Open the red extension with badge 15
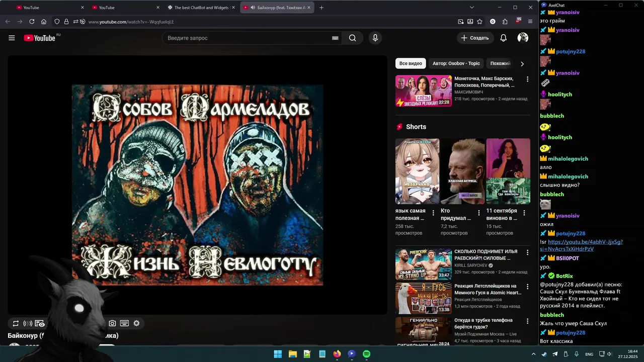Image resolution: width=644 pixels, height=362 pixels. 518,22
